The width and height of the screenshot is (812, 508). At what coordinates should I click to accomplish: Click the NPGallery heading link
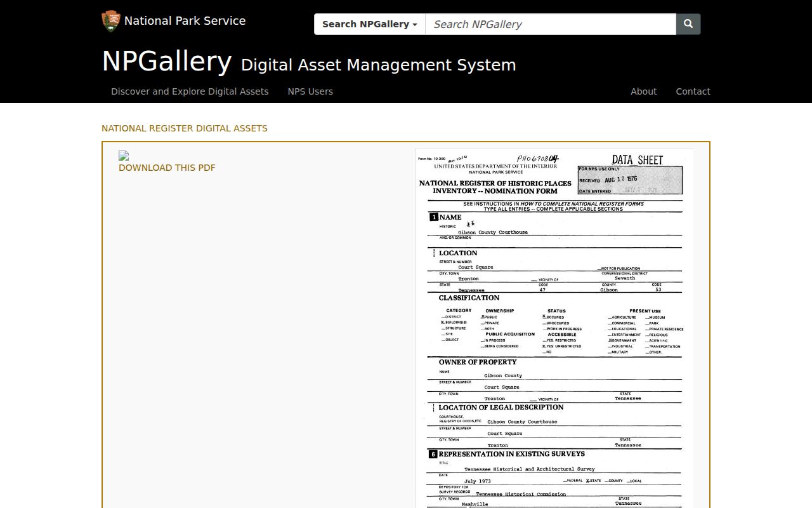[x=166, y=61]
